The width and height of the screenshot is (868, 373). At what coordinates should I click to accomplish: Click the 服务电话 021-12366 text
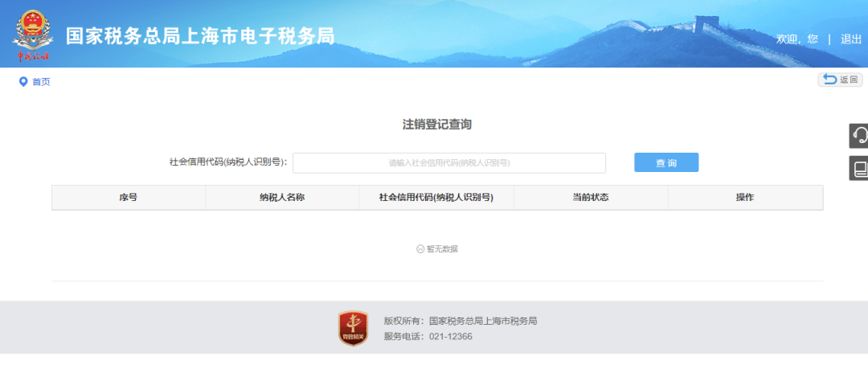click(428, 337)
